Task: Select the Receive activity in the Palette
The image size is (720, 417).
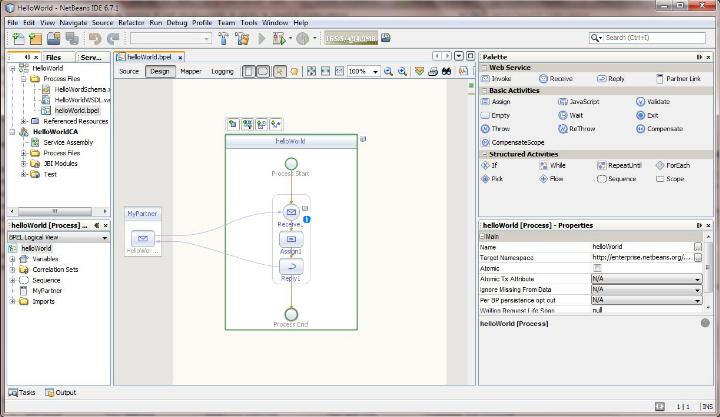Action: [556, 79]
